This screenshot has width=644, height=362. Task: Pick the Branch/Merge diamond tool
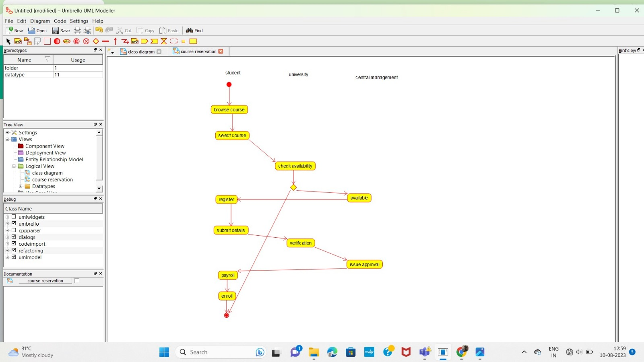pos(96,41)
